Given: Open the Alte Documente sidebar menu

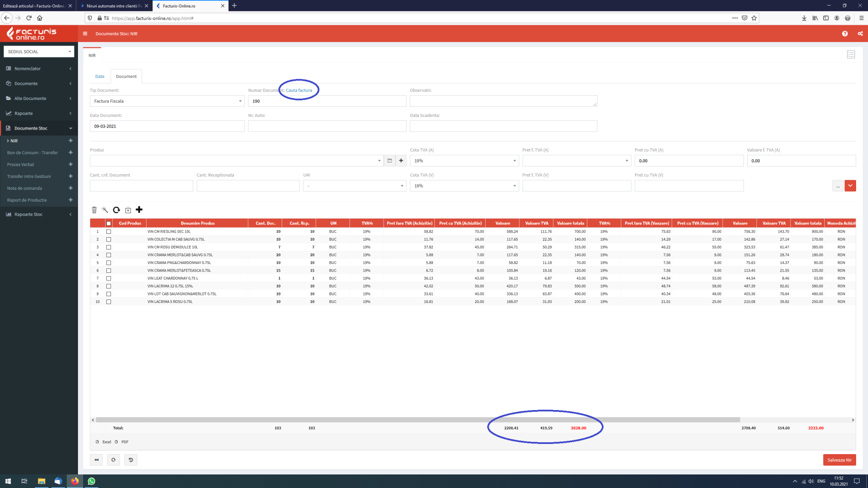Looking at the screenshot, I should tap(39, 98).
